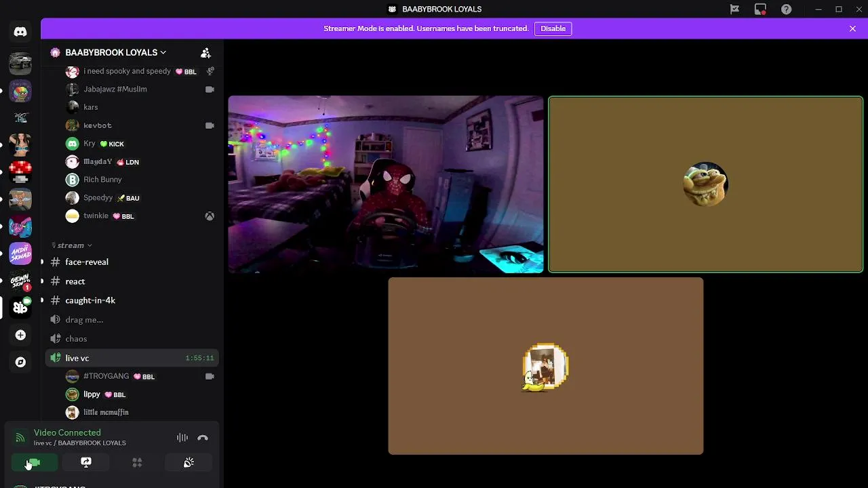Open the soundboard party popper button
868x488 pixels.
(189, 462)
